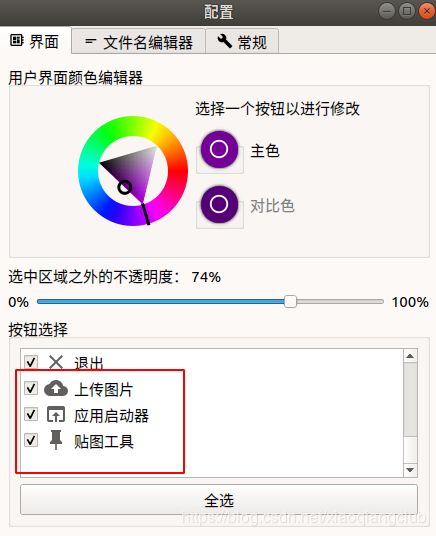Click the list scrollbar down arrow

(410, 470)
